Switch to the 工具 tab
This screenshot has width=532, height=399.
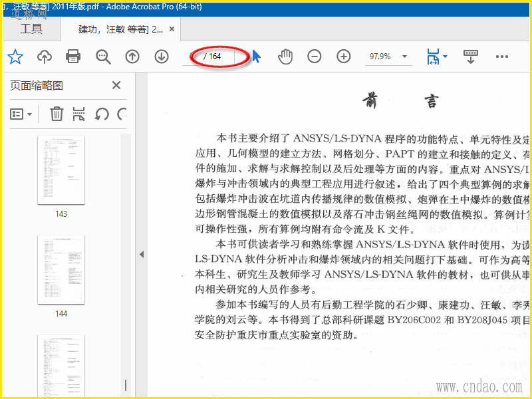[31, 29]
